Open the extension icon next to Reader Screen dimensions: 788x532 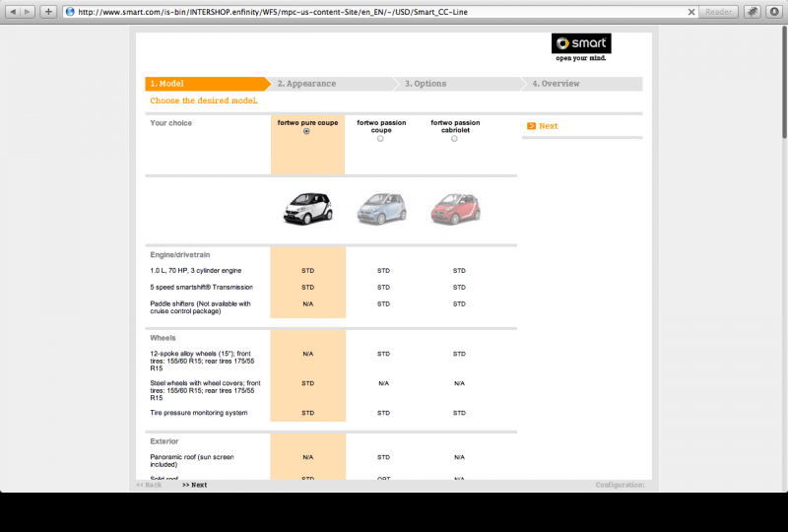[752, 12]
